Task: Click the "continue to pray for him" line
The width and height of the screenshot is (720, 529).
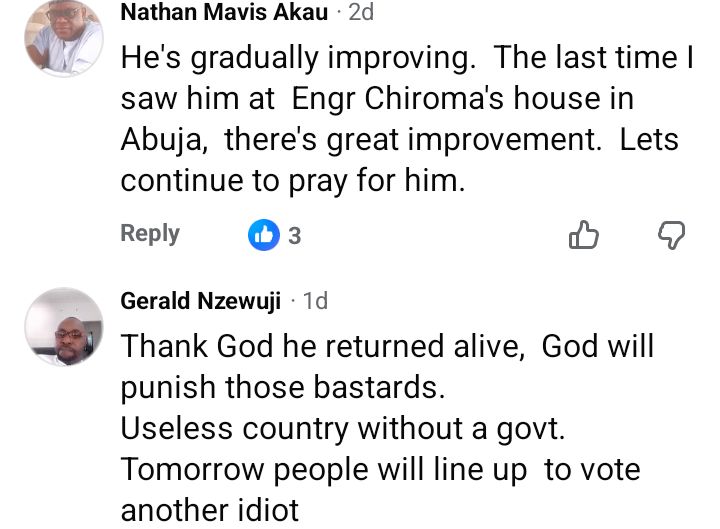Action: click(x=292, y=181)
